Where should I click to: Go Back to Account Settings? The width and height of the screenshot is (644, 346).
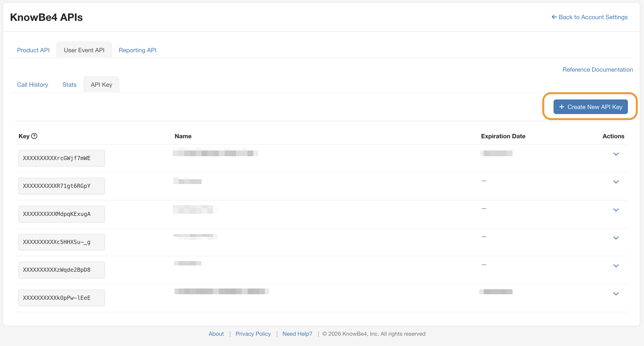589,17
